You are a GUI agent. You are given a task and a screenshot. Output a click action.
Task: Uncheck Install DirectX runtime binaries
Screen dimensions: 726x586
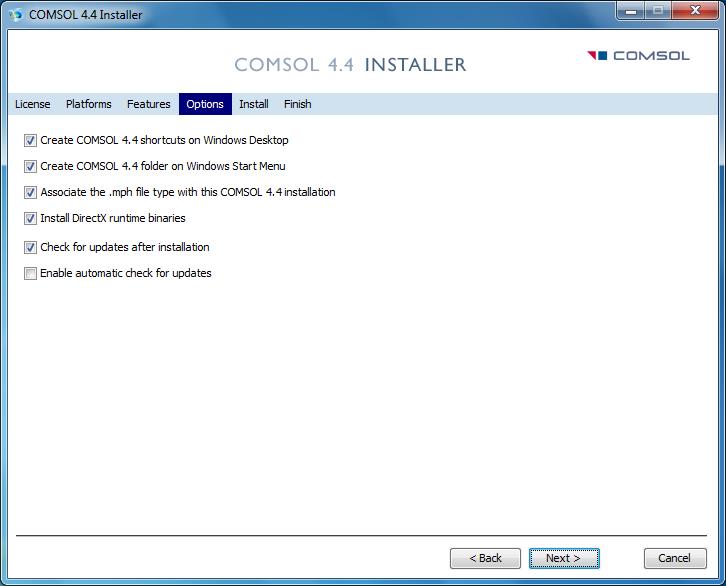(31, 219)
